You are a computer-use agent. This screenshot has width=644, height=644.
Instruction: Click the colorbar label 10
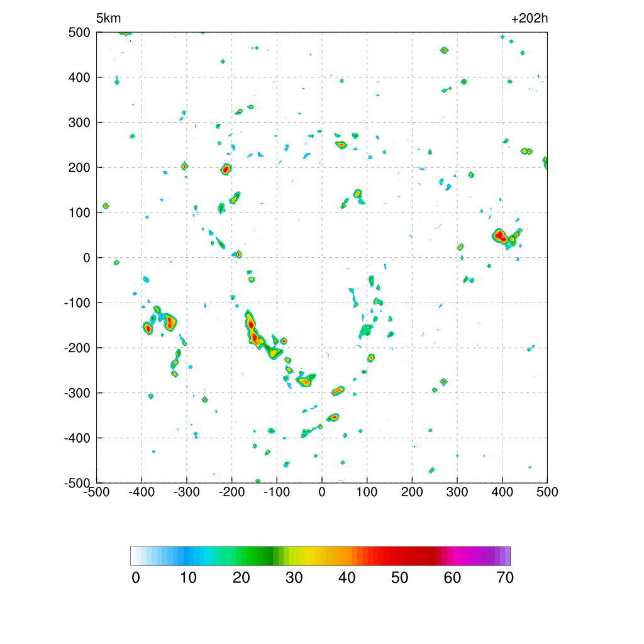coord(188,578)
